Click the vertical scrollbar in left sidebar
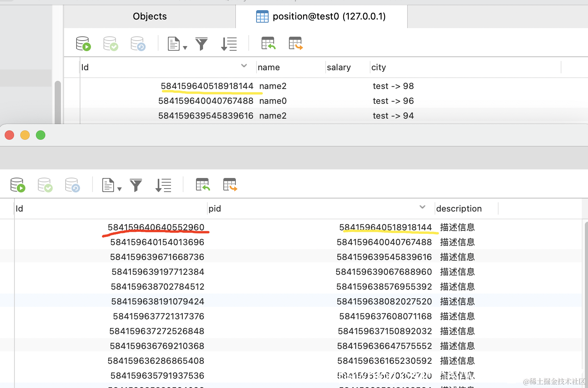 click(57, 102)
